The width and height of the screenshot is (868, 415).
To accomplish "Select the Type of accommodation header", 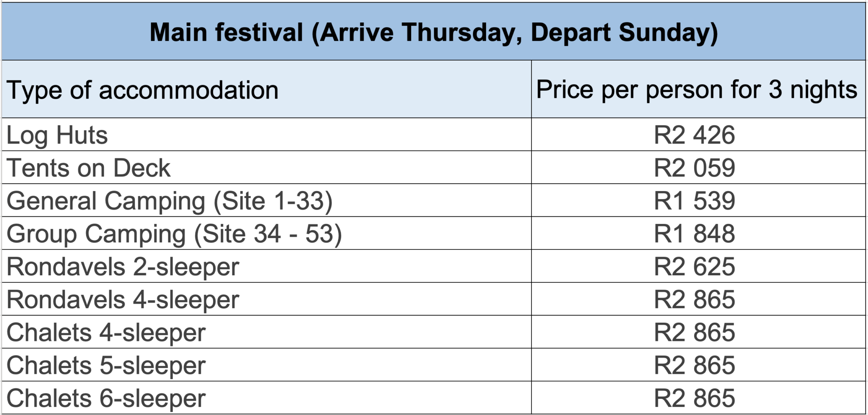I will tap(142, 90).
